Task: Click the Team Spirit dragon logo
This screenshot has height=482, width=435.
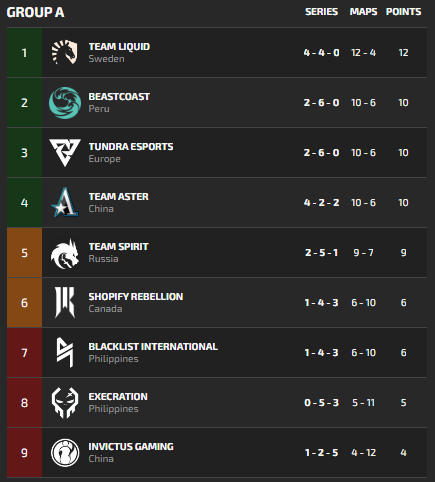Action: pyautogui.click(x=65, y=253)
